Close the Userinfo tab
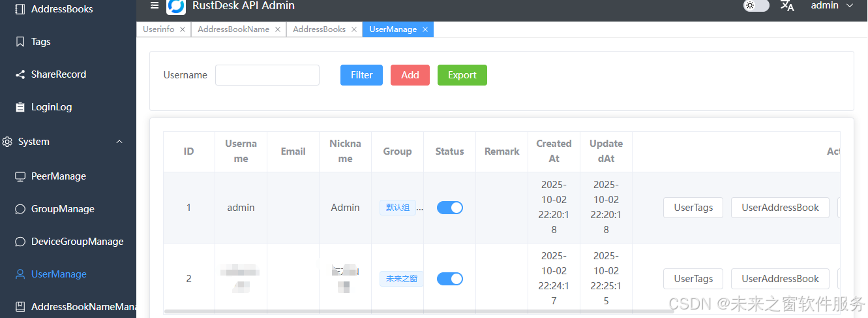This screenshot has width=868, height=318. coord(183,29)
